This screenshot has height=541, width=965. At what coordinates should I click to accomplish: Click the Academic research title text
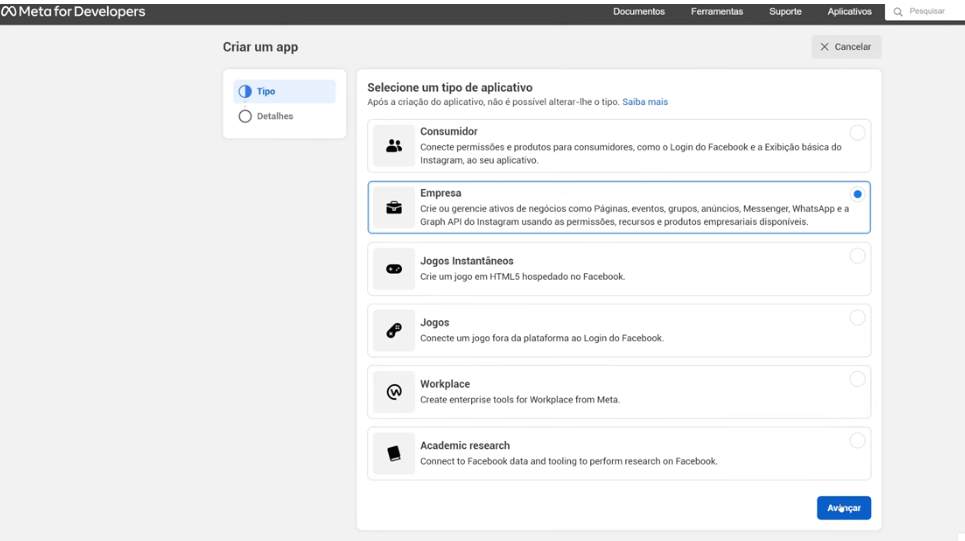(465, 445)
